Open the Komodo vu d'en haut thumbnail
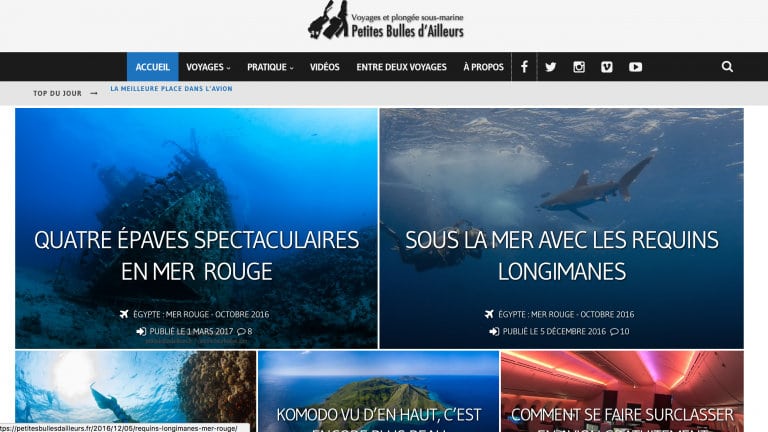Image resolution: width=768 pixels, height=432 pixels. point(378,391)
